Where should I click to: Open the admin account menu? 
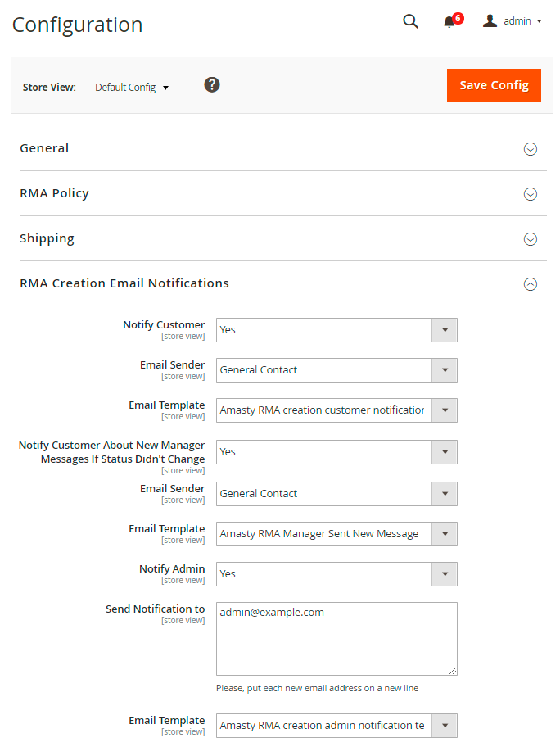point(522,21)
